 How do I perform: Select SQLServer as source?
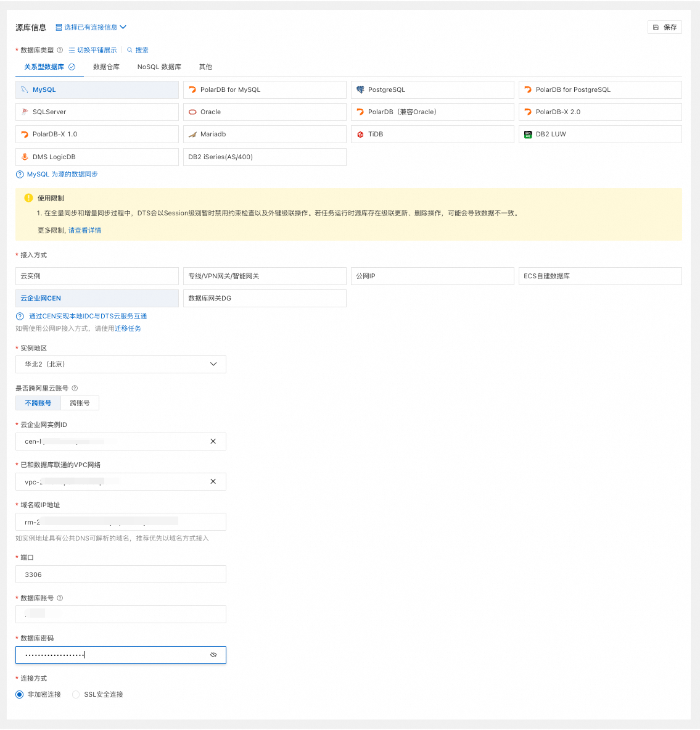coord(97,112)
